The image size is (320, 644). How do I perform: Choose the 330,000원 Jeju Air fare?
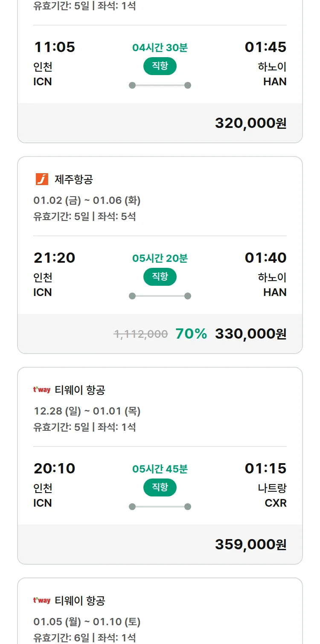(250, 334)
